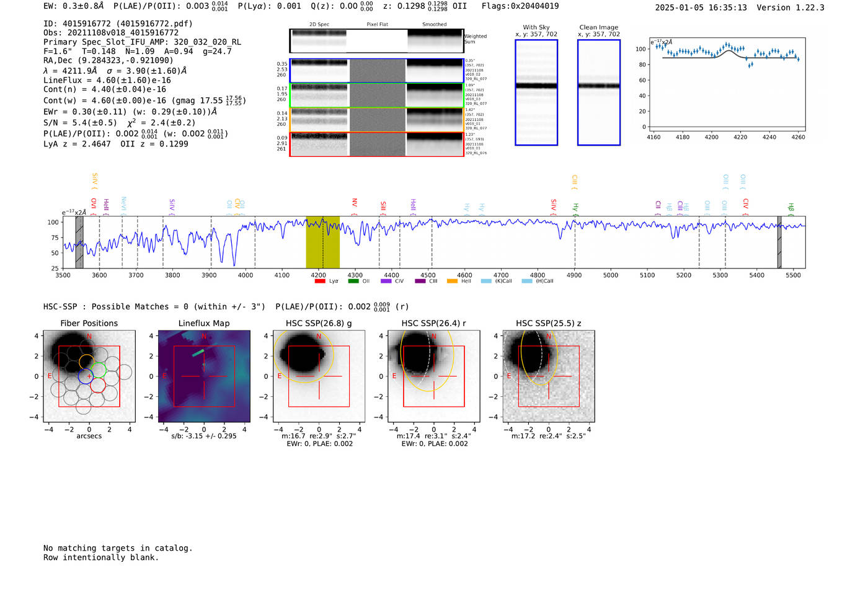Click the (K)CaII legend swatch
The width and height of the screenshot is (868, 591).
(x=486, y=282)
